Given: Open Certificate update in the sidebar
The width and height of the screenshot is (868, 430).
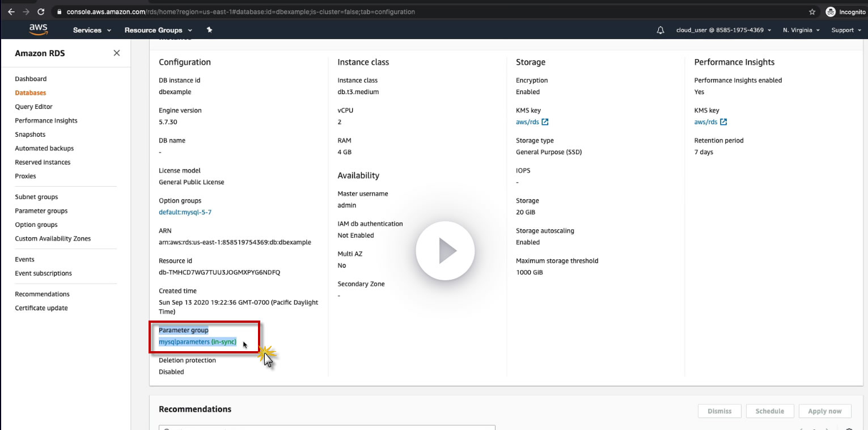Looking at the screenshot, I should pos(41,308).
